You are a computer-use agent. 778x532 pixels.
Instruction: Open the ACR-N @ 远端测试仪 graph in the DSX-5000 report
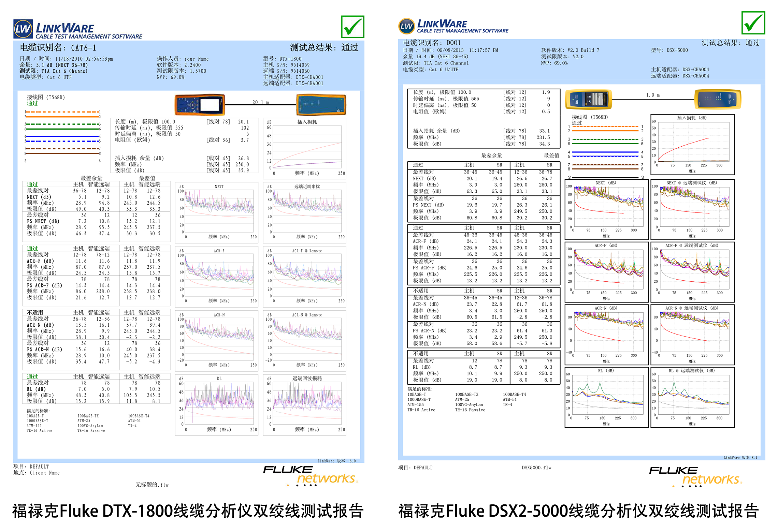692,335
